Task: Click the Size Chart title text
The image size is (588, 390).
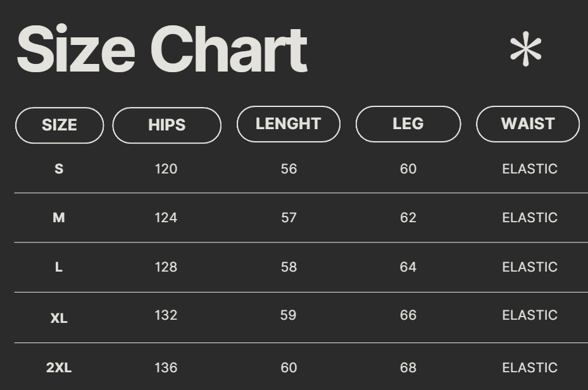Action: [x=162, y=50]
